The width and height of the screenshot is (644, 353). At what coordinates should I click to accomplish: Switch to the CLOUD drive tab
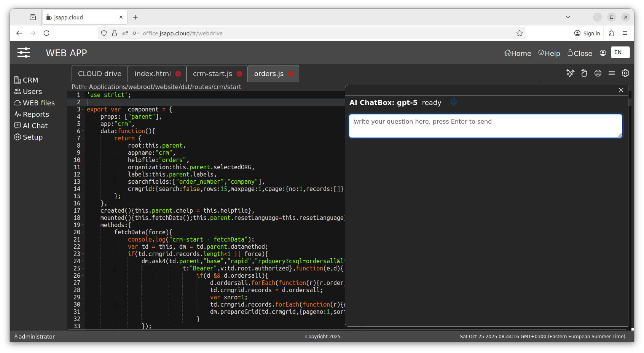tap(100, 74)
